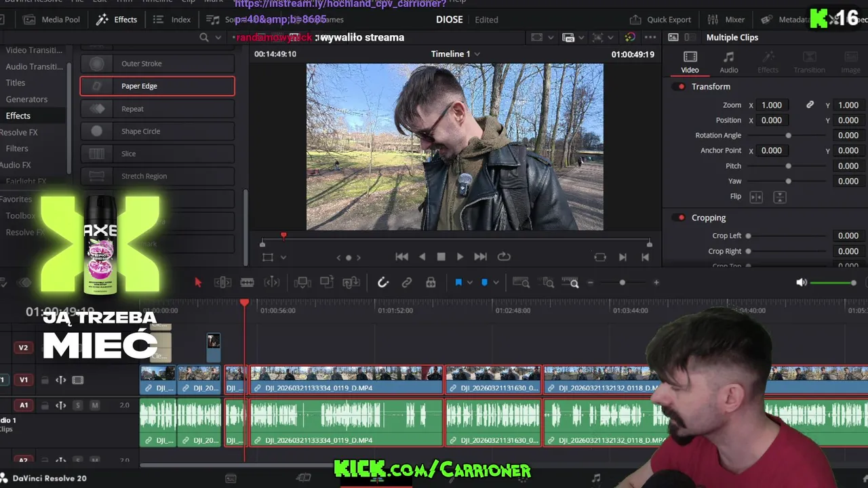Activate the Trim Edit Mode tool
Screen dimensions: 868x488
pos(223,283)
